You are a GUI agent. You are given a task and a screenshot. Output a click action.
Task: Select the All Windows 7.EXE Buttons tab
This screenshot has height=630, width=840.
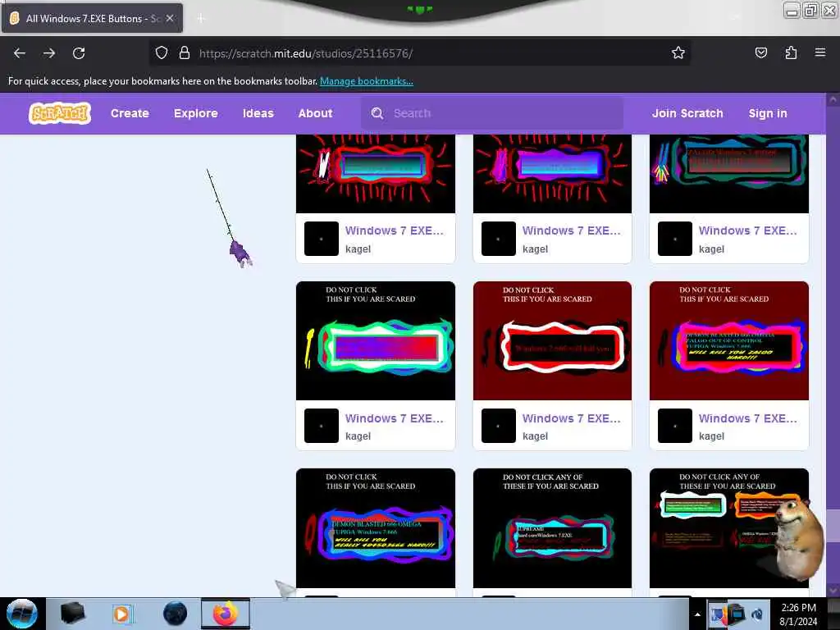(92, 18)
